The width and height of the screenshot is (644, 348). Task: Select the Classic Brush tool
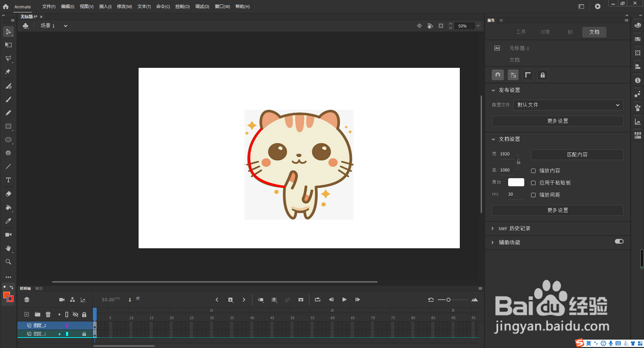point(8,99)
